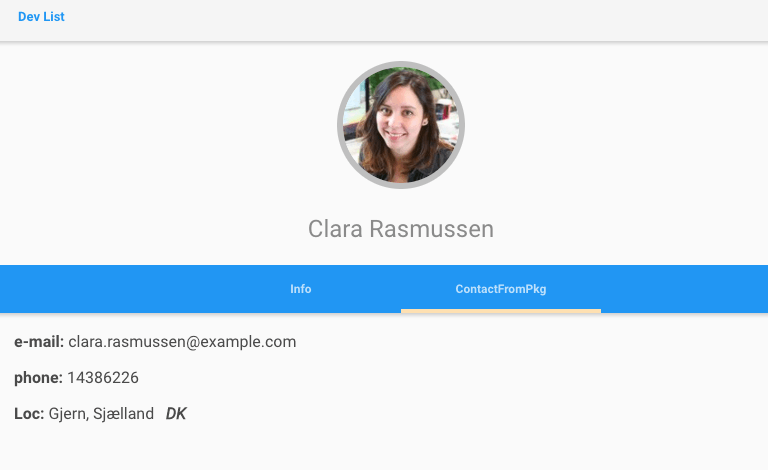Click the phone: label
The height and width of the screenshot is (470, 768).
(x=38, y=378)
